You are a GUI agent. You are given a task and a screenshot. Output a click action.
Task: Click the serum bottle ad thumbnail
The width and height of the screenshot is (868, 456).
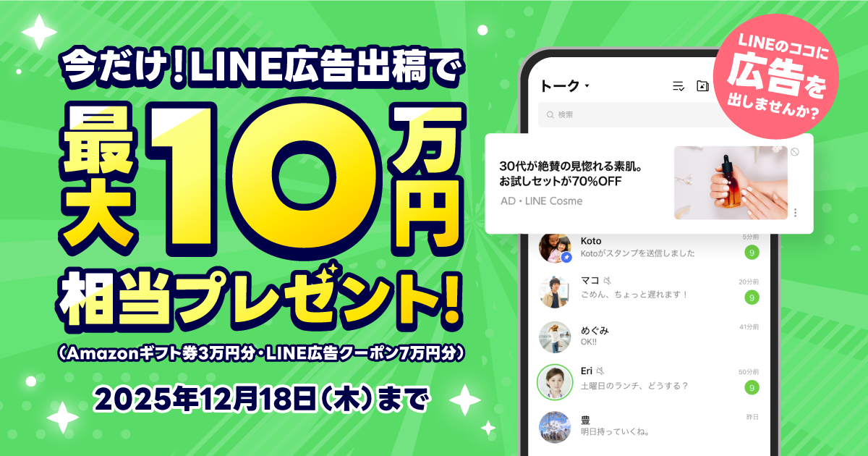tap(731, 183)
